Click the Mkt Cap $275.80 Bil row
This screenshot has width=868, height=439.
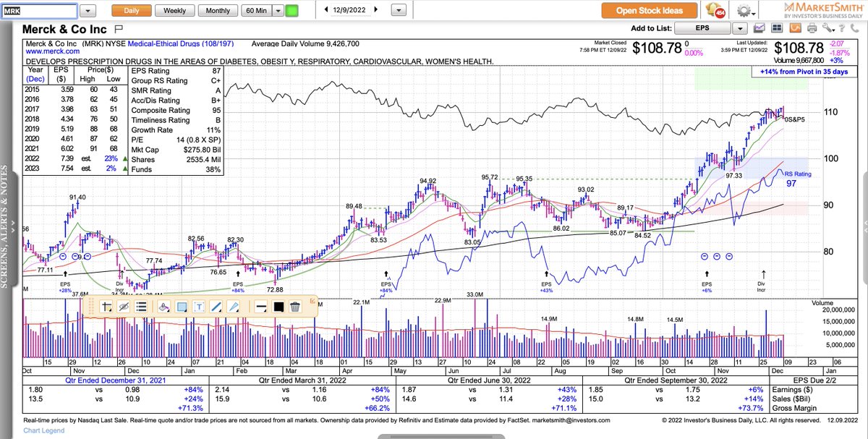(176, 150)
